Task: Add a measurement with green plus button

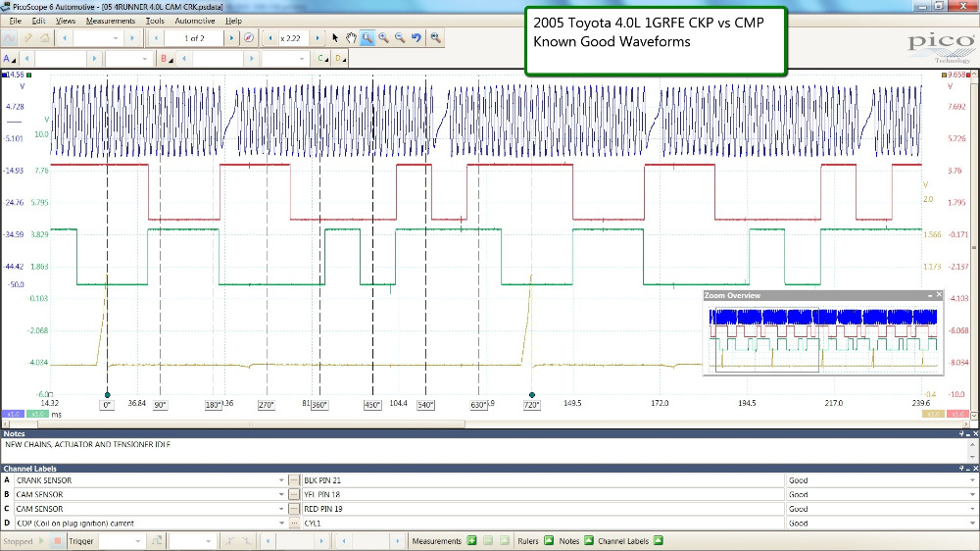Action: [471, 540]
